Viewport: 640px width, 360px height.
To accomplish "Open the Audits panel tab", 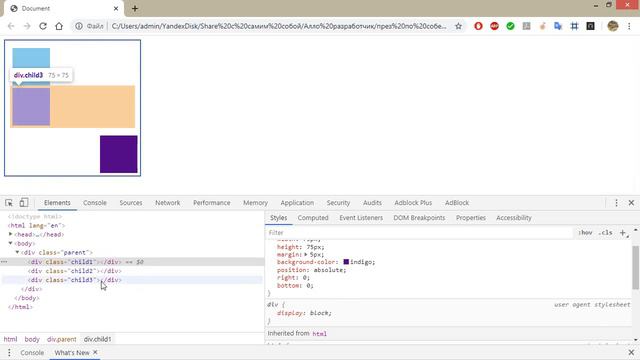I will [372, 203].
